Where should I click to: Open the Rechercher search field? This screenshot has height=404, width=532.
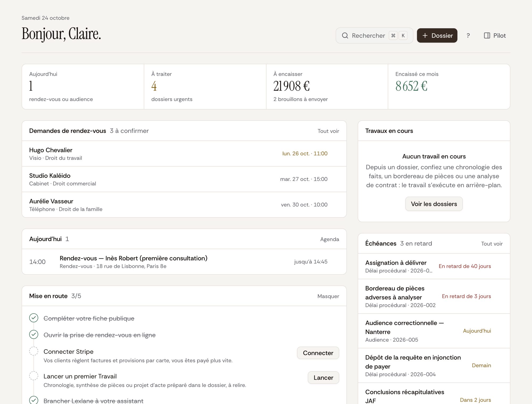(x=374, y=36)
